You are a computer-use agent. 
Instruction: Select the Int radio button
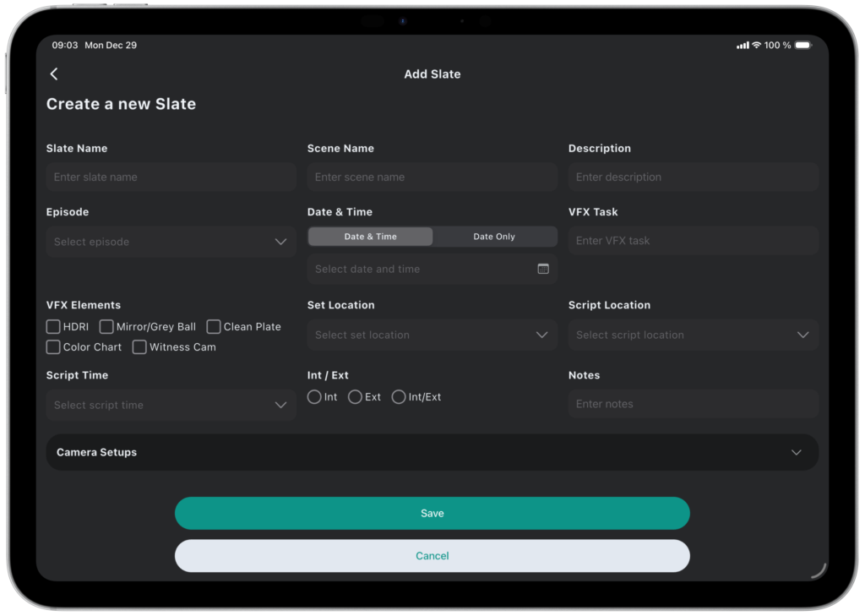coord(314,397)
